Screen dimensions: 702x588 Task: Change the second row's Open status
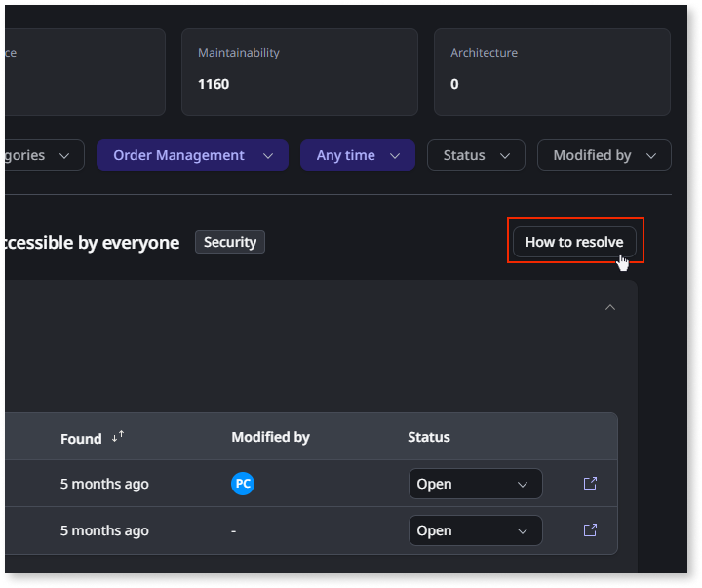pyautogui.click(x=475, y=530)
